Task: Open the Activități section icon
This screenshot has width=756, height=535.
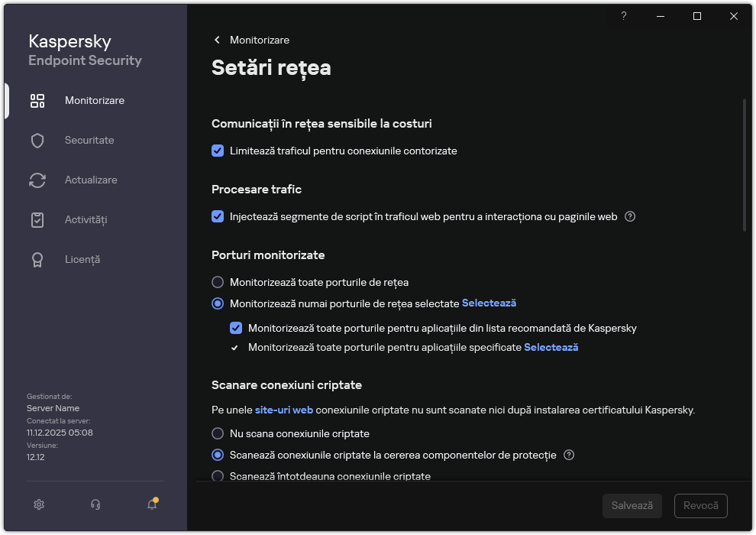Action: tap(37, 219)
